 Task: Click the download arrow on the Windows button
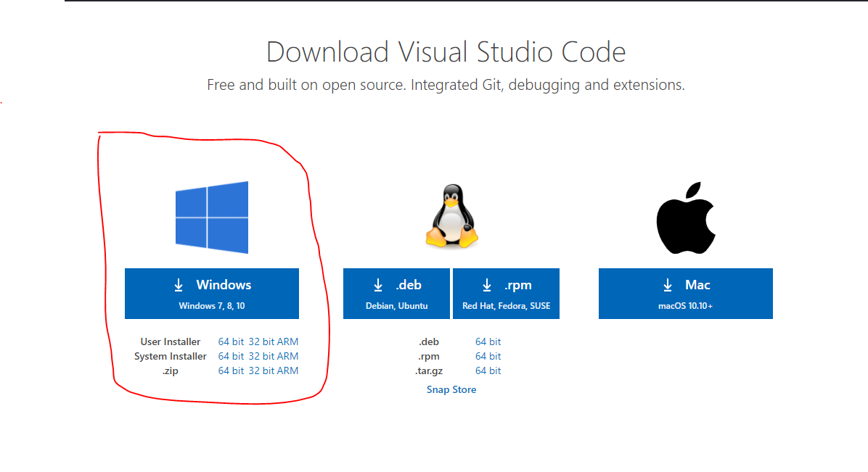[179, 285]
